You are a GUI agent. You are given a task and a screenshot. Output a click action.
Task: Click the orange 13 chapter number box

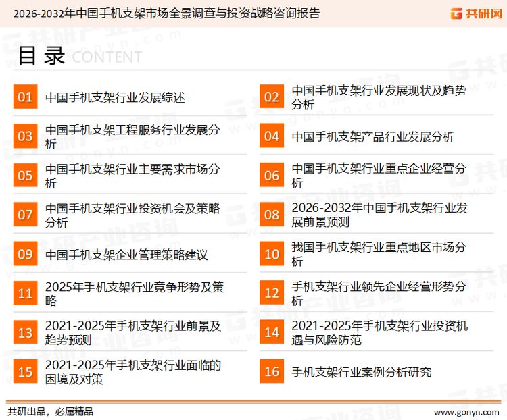coord(25,332)
